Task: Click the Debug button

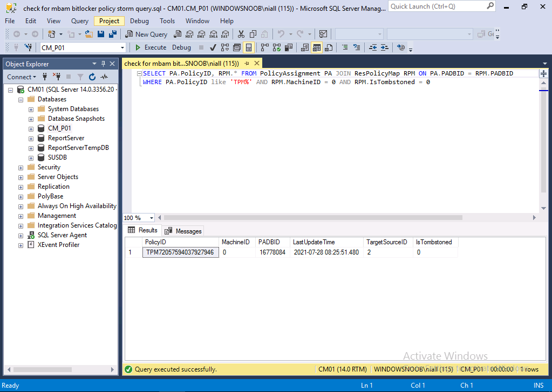Action: point(181,47)
